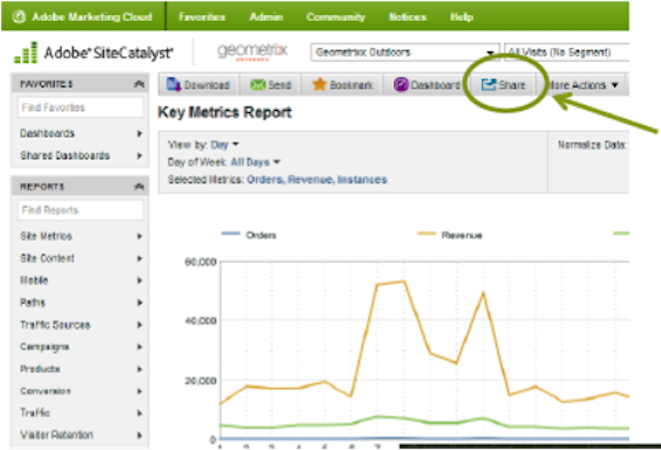
Task: Select Products in reports list
Action: 40,369
